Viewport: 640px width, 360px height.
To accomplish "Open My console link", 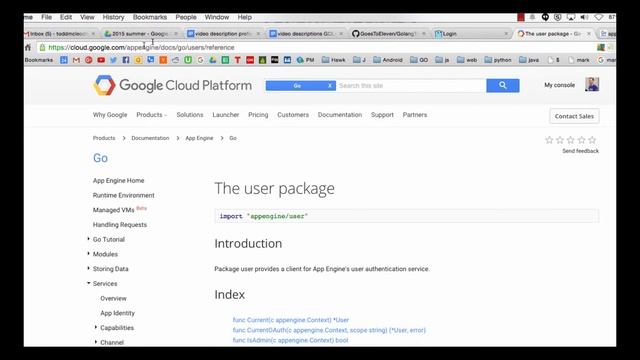I will click(x=559, y=85).
